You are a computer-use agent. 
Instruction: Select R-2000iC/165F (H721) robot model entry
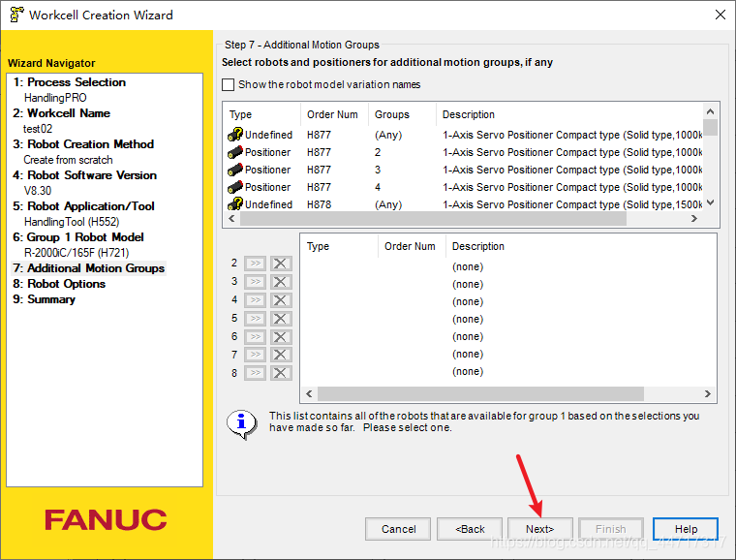77,253
